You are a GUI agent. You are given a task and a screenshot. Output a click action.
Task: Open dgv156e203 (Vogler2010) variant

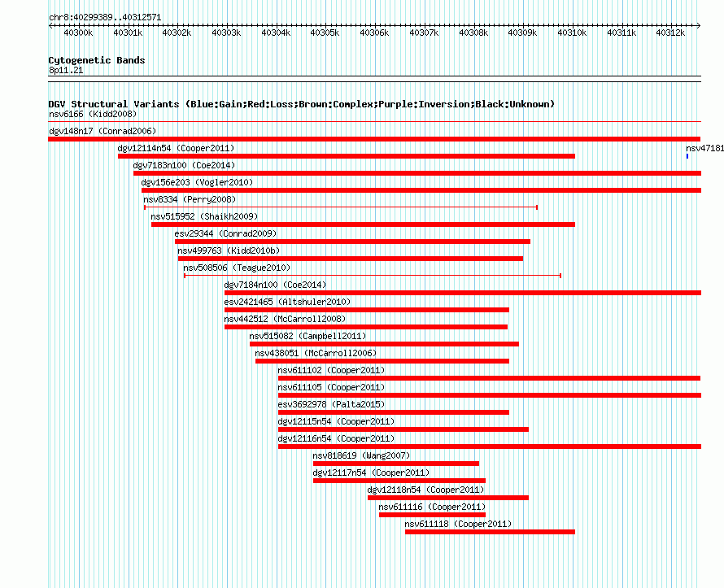point(197,182)
